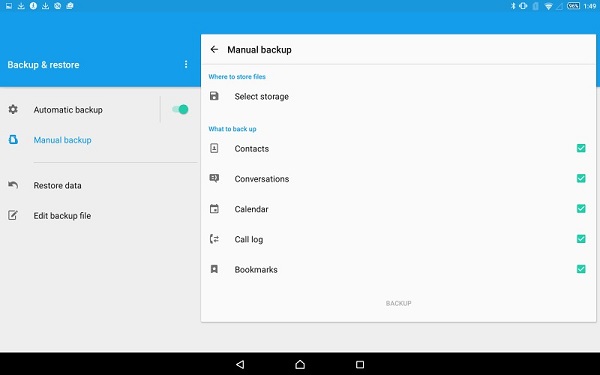The width and height of the screenshot is (600, 375).
Task: Tap the Contacts label
Action: (251, 148)
